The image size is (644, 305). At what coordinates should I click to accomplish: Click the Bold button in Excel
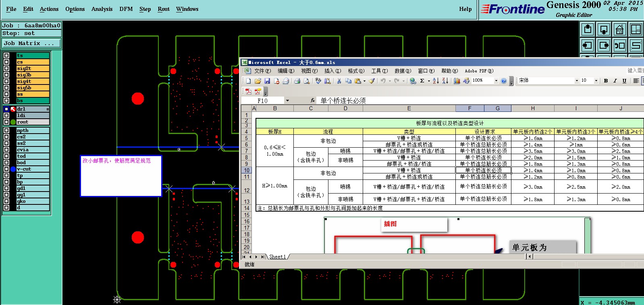click(606, 81)
